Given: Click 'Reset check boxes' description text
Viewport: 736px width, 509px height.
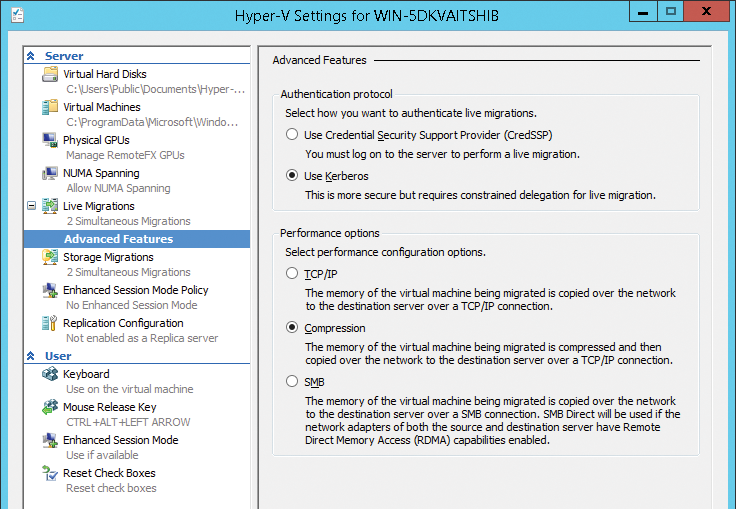Looking at the screenshot, I should click(x=111, y=488).
